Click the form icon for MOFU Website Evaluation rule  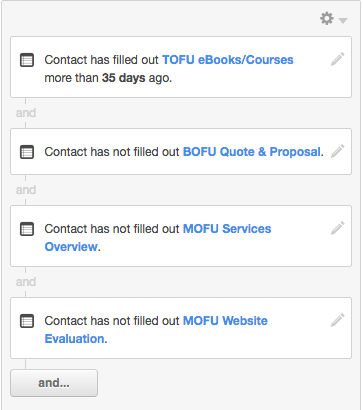point(27,321)
